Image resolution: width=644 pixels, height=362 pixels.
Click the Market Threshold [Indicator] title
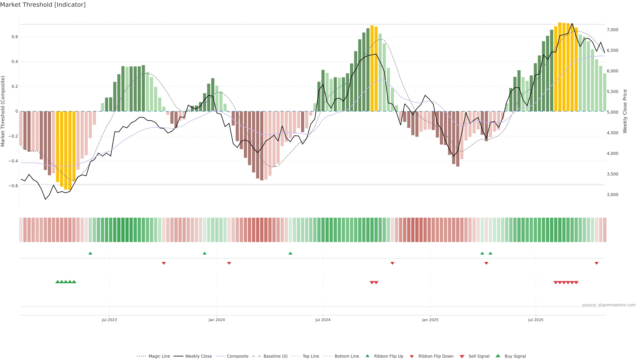pos(43,5)
